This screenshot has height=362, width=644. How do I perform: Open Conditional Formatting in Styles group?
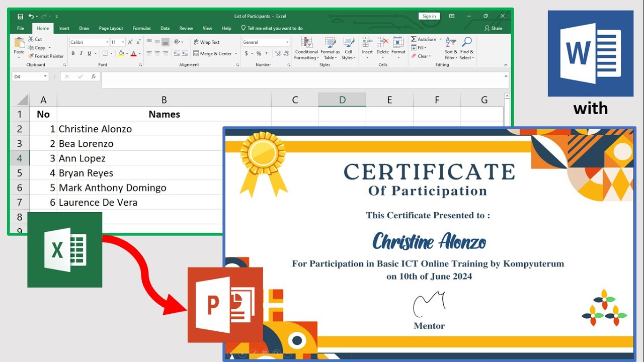click(306, 48)
